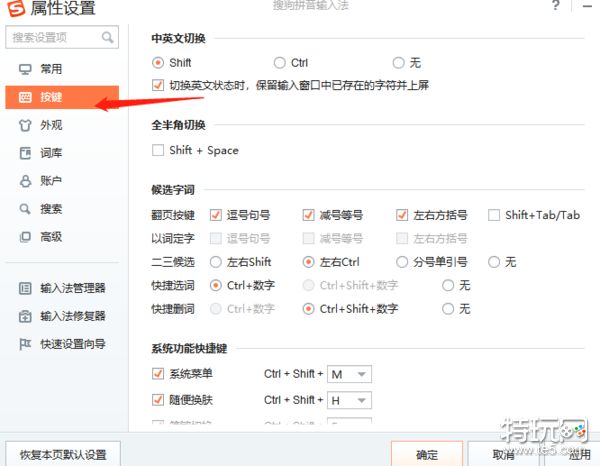Switch to the 按键 settings tab
Image resolution: width=600 pixels, height=466 pixels.
pos(50,98)
